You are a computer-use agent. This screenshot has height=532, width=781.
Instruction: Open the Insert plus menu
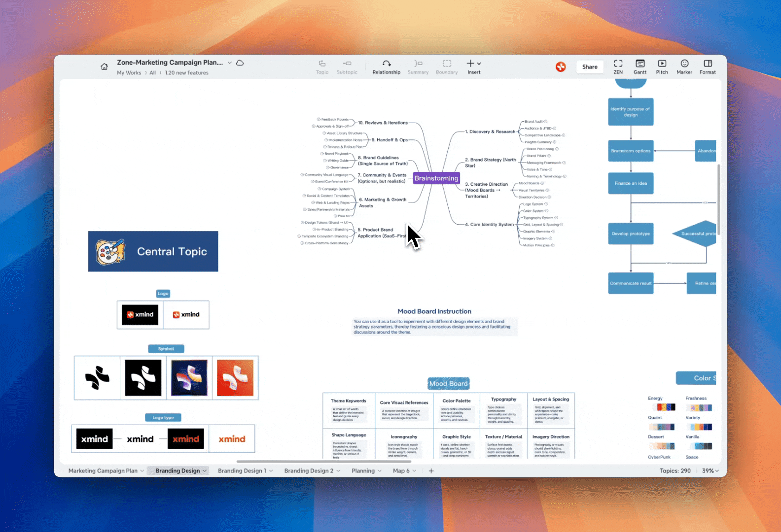click(x=474, y=67)
